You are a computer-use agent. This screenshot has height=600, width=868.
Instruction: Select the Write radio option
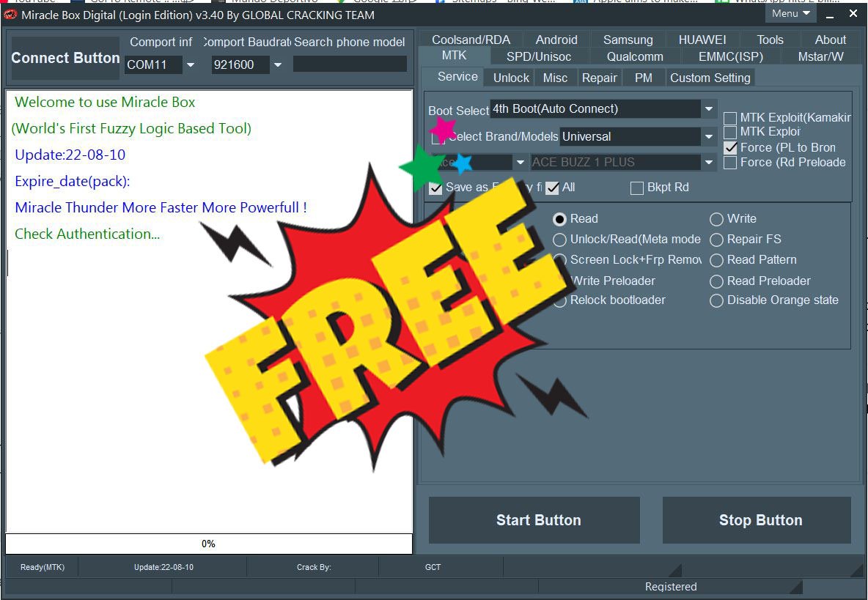point(716,220)
